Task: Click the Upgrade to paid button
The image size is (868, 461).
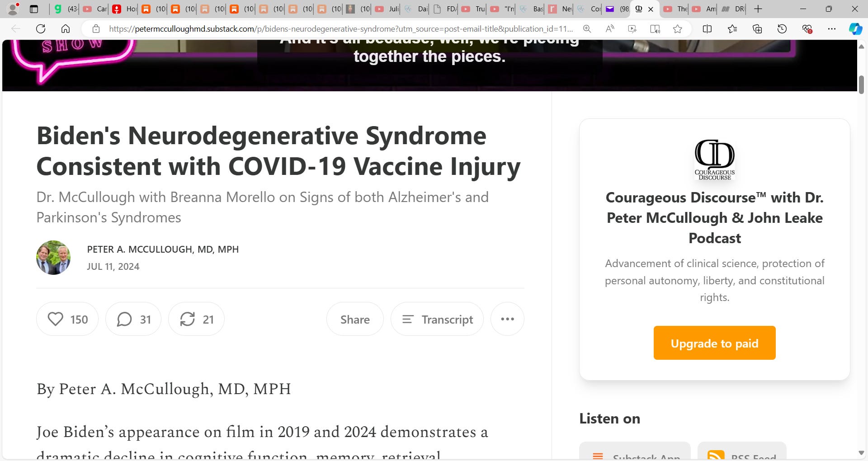Action: (x=714, y=343)
